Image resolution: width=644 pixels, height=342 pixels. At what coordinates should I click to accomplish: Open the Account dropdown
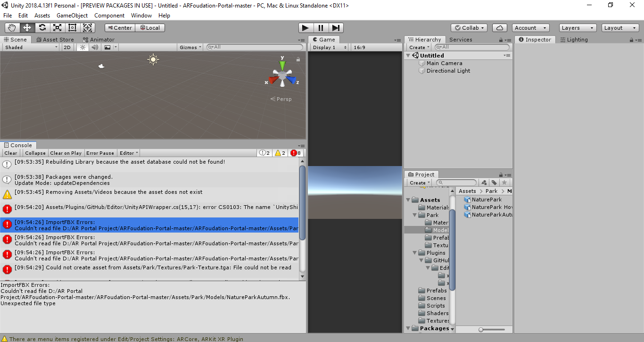point(531,28)
